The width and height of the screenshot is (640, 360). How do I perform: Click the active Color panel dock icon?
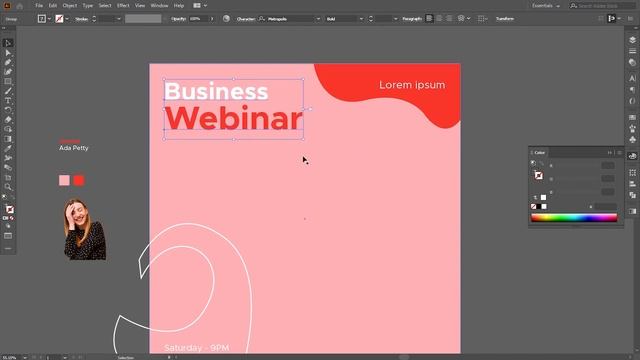[632, 156]
